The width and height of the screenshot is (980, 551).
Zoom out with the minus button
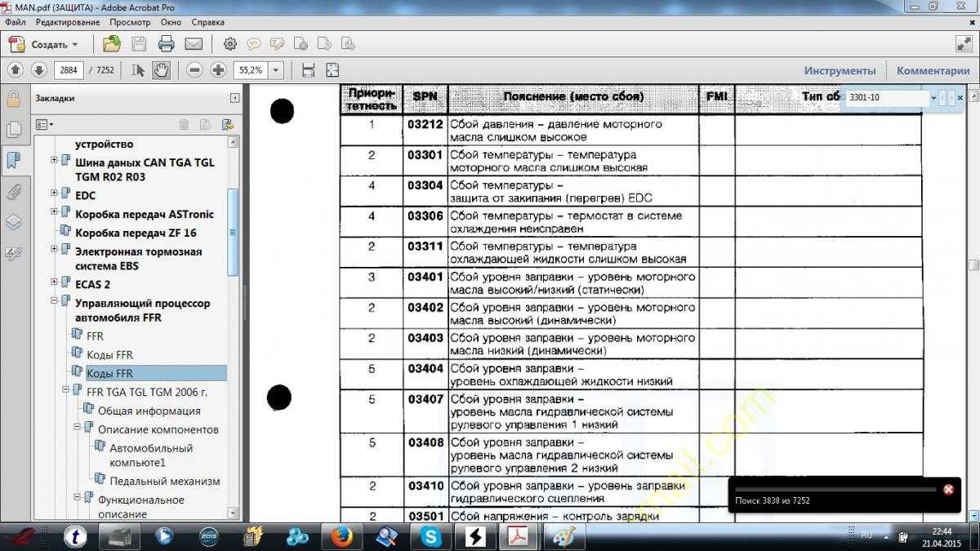pos(194,70)
